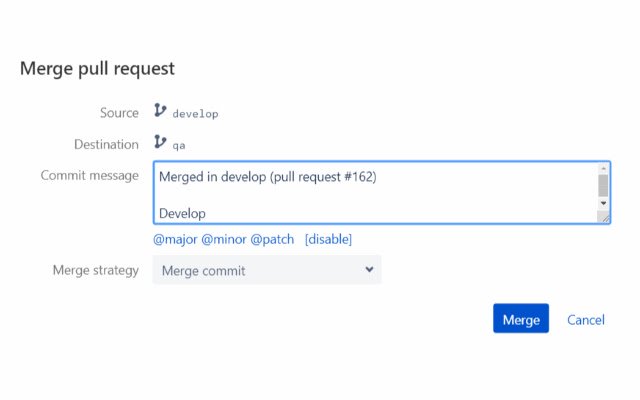This screenshot has width=640, height=400.
Task: Open the Merge strategy dropdown
Action: click(x=267, y=270)
